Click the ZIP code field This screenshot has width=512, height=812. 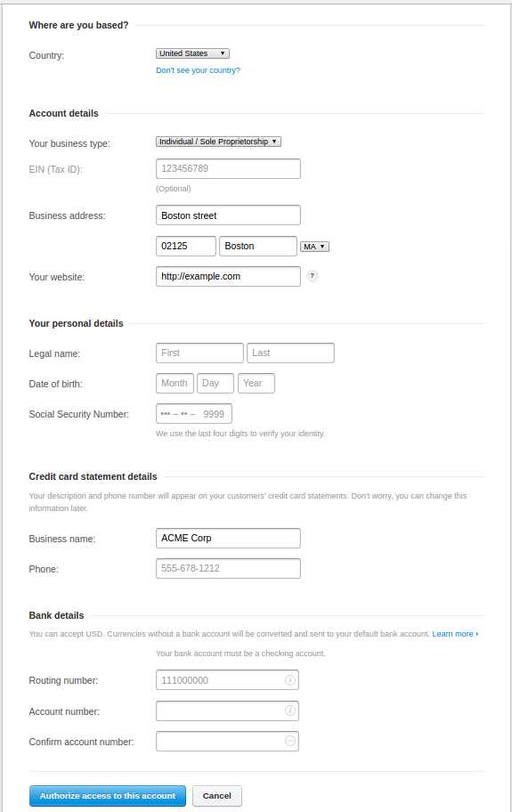click(186, 246)
